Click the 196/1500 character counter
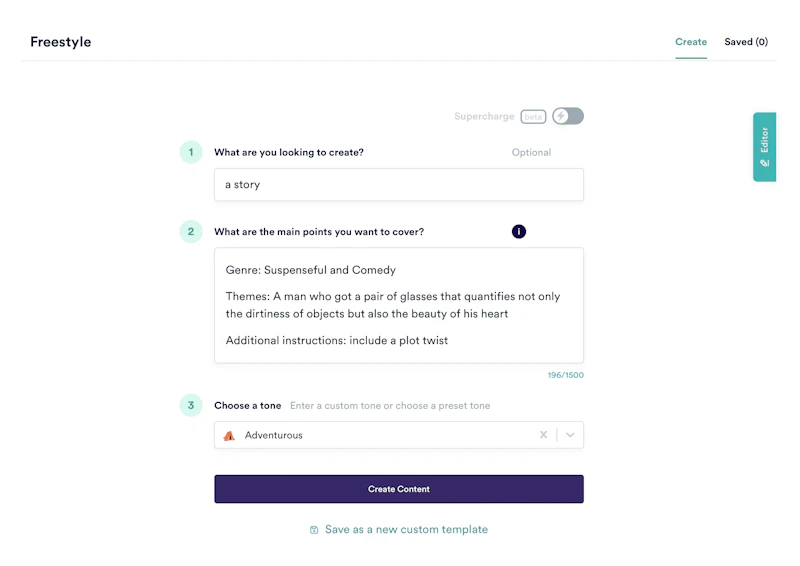The height and width of the screenshot is (566, 800). pos(565,375)
